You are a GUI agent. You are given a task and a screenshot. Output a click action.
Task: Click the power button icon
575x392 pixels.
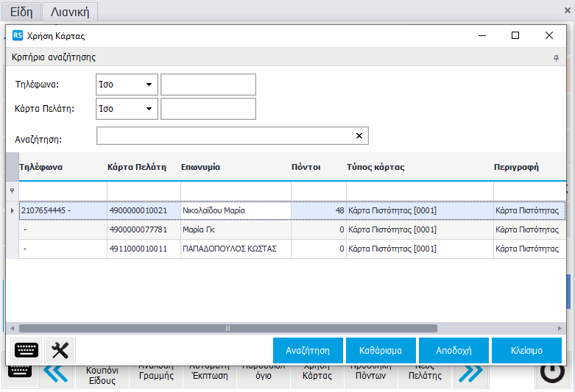552,374
